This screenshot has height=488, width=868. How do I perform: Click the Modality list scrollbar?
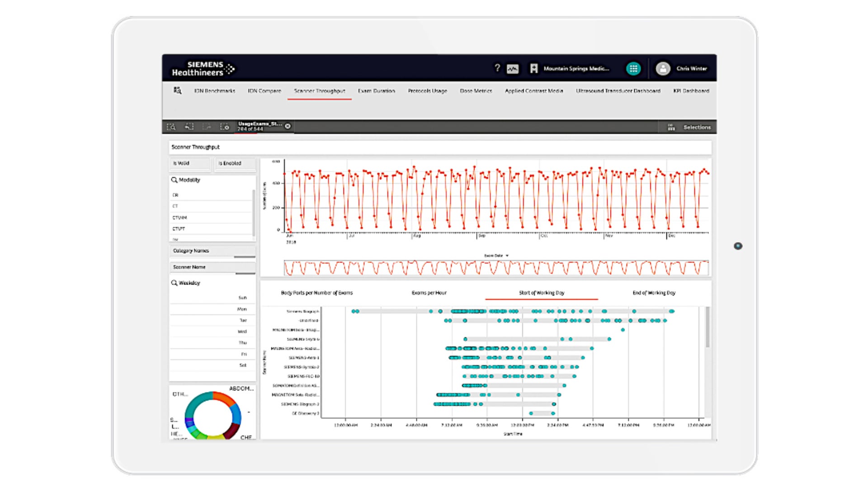[254, 212]
